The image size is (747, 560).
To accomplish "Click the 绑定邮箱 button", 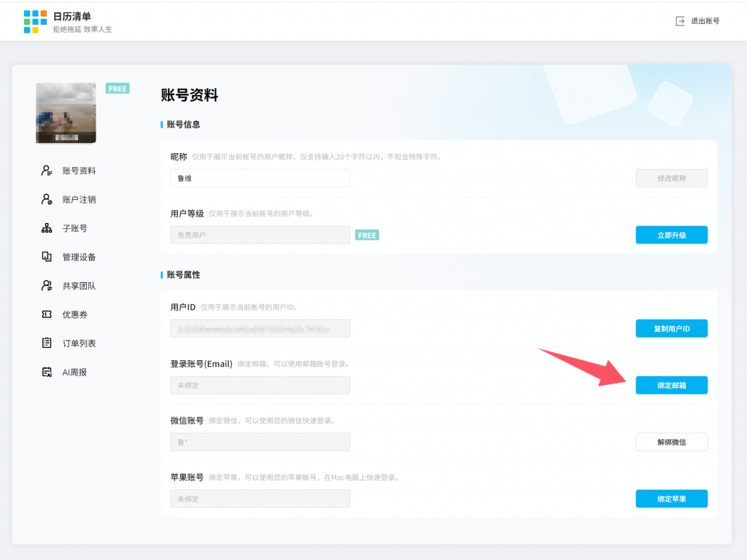I will click(671, 385).
